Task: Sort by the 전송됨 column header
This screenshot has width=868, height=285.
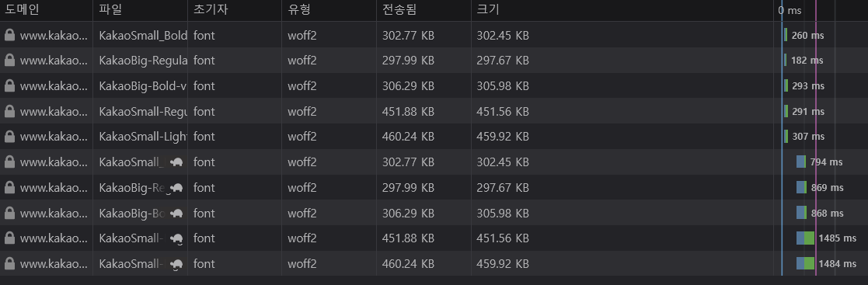Action: click(x=399, y=9)
